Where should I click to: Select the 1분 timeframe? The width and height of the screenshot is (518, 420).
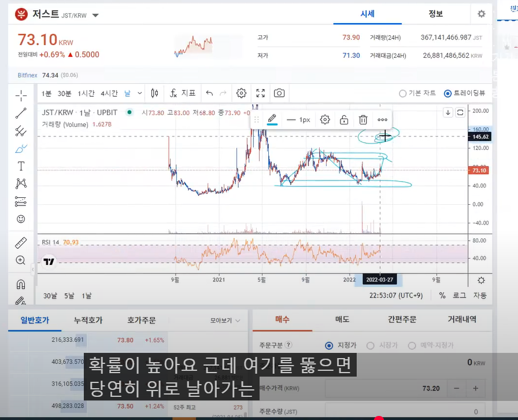(x=46, y=94)
